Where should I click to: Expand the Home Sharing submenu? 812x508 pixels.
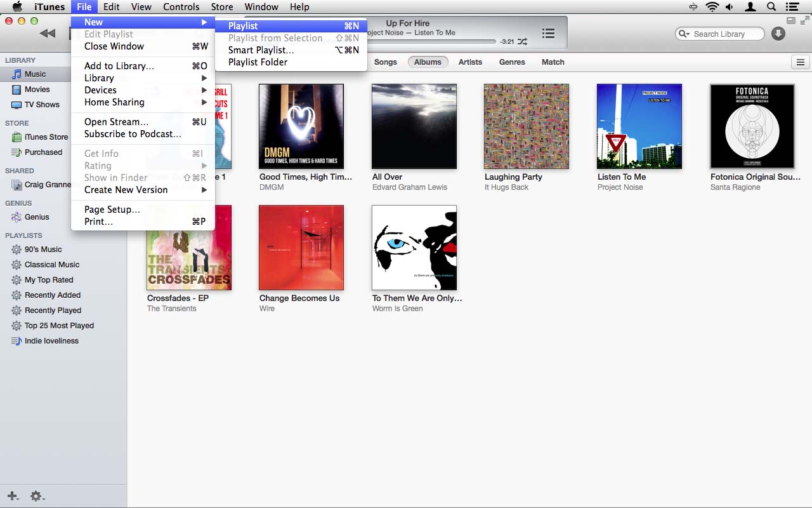(143, 102)
